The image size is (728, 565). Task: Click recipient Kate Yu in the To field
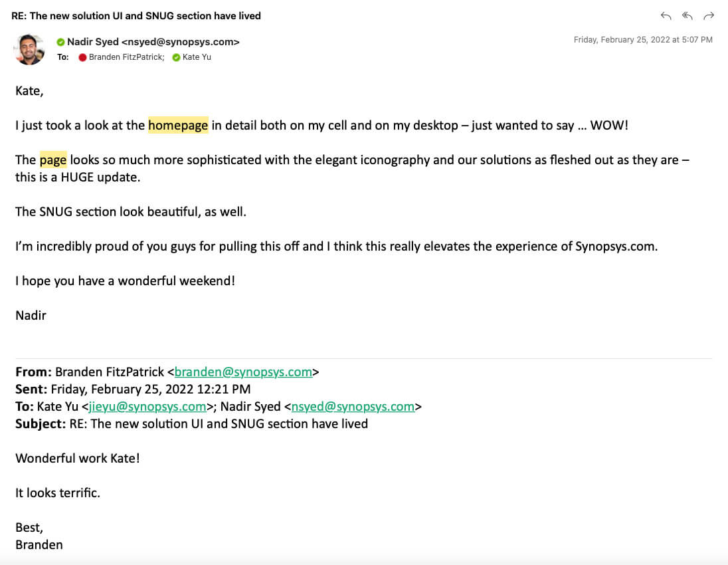[197, 58]
